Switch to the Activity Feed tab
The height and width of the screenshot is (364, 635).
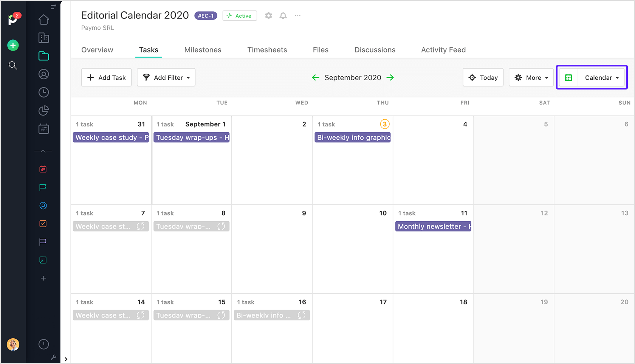click(x=443, y=50)
